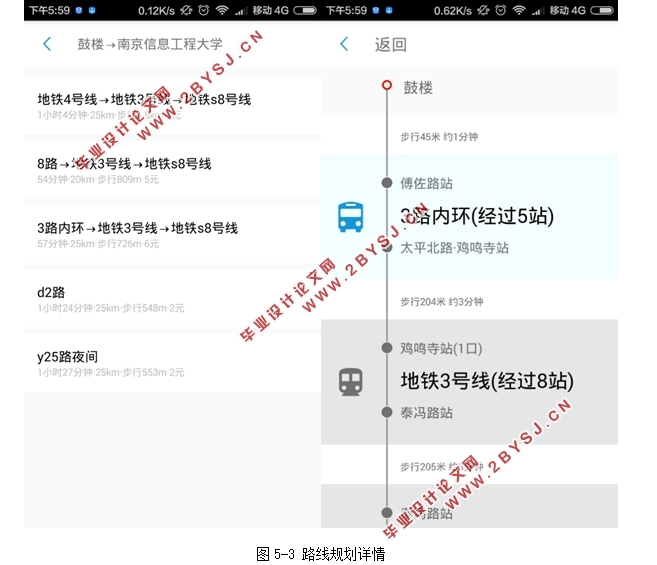
Task: Tap the 鸡鸣寺站 gray stop dot
Action: (387, 347)
